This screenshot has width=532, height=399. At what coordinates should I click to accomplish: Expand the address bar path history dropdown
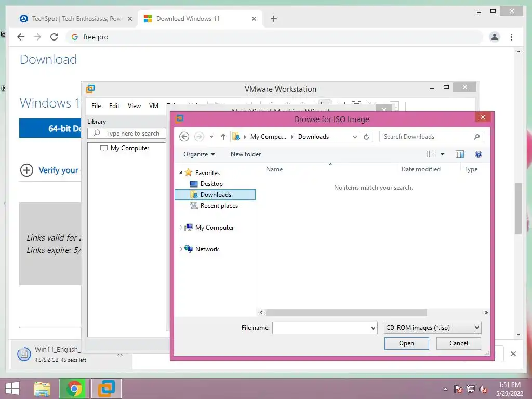point(355,137)
